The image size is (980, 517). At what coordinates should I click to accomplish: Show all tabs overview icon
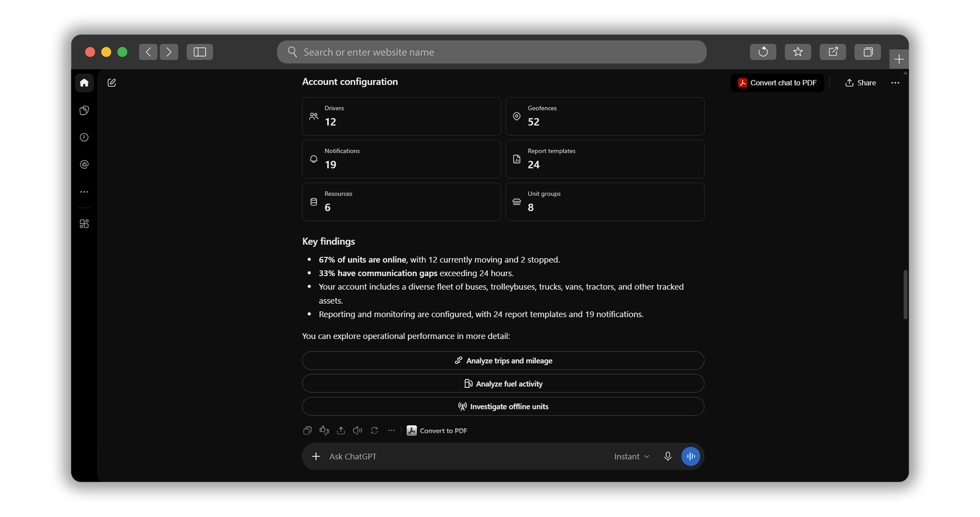[x=868, y=52]
